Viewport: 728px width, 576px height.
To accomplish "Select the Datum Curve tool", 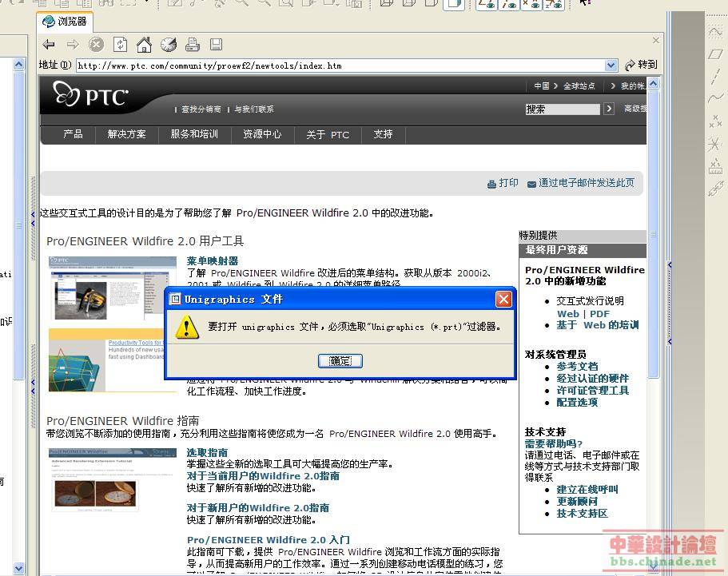I will point(715,98).
